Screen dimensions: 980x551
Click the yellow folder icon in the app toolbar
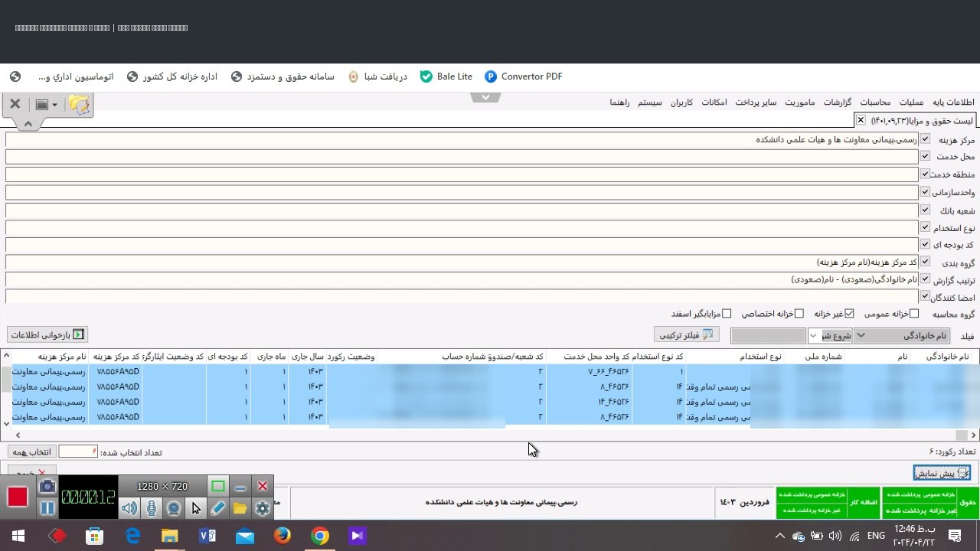tap(80, 104)
